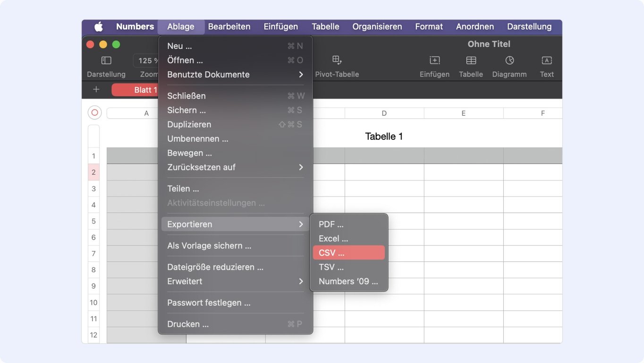Export as CSV …

point(349,252)
